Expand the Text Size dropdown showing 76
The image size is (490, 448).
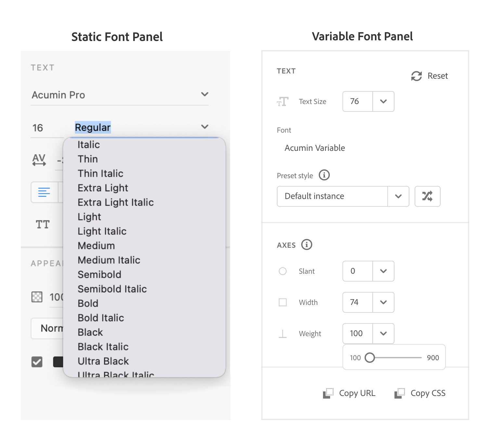383,101
